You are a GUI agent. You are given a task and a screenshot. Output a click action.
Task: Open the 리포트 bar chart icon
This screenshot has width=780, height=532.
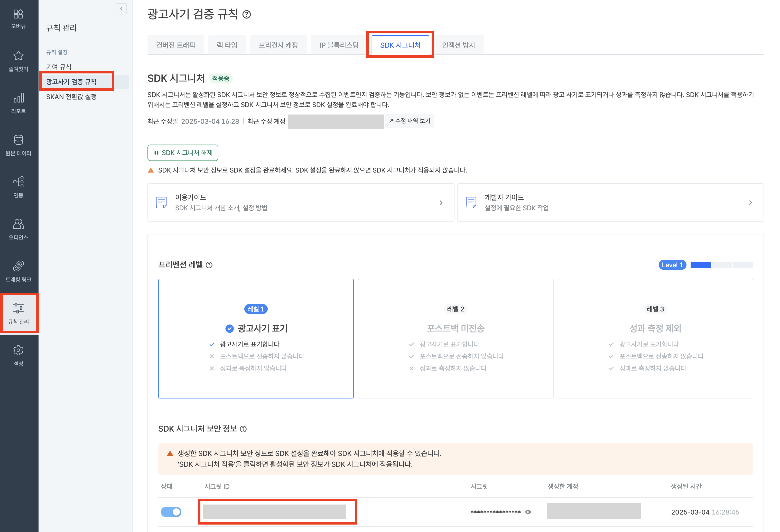[x=18, y=98]
